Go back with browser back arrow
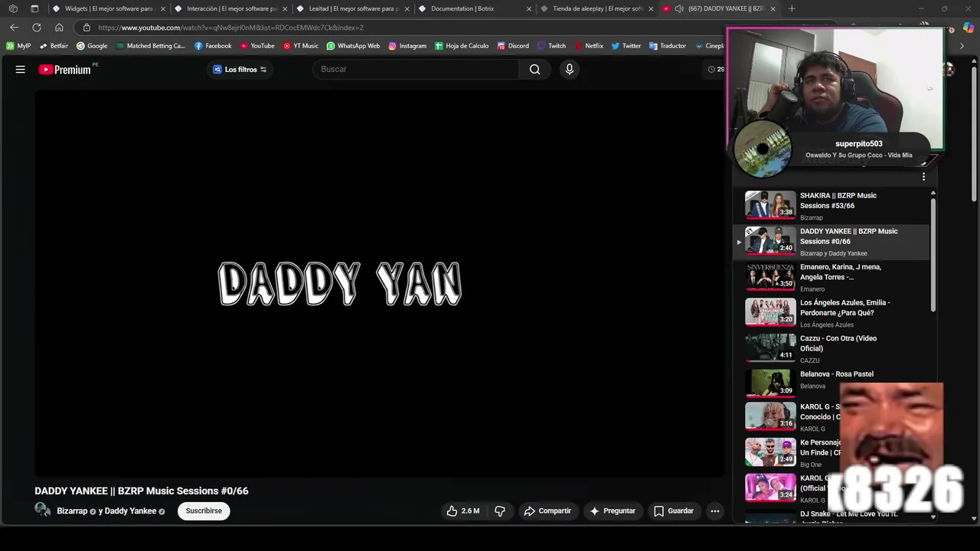980x551 pixels. tap(14, 27)
